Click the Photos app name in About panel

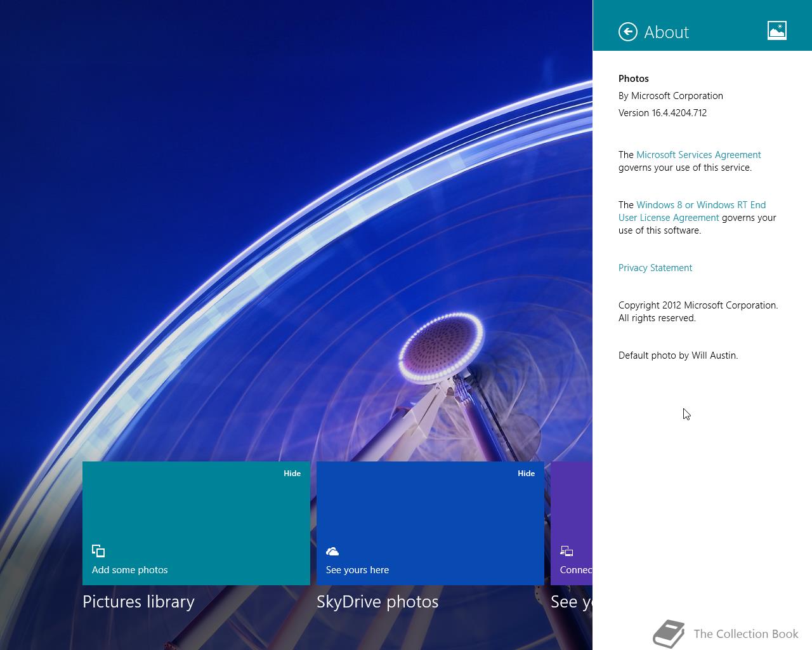pyautogui.click(x=634, y=79)
